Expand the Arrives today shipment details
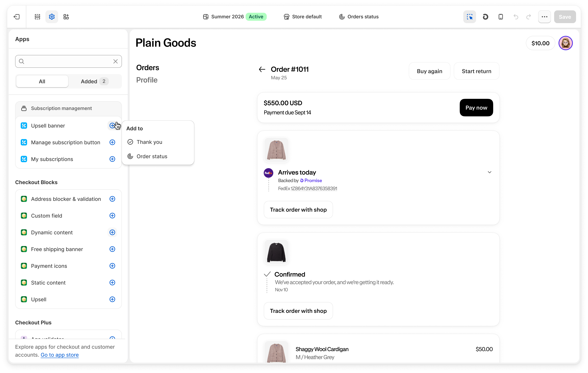This screenshot has height=373, width=588. pyautogui.click(x=490, y=172)
